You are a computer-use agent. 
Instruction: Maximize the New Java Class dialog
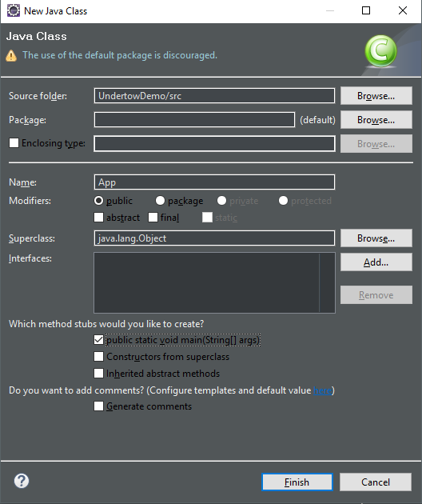[x=366, y=10]
